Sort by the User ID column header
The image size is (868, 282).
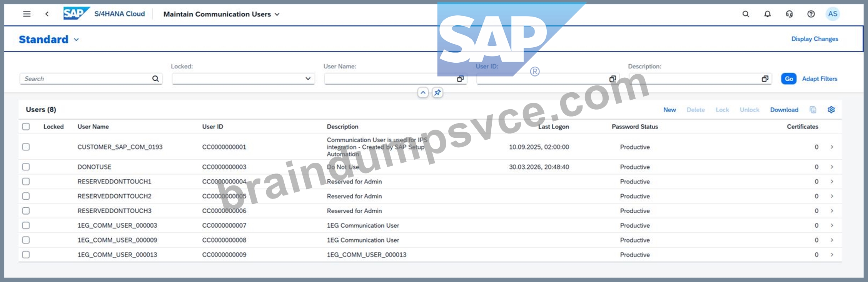(212, 127)
